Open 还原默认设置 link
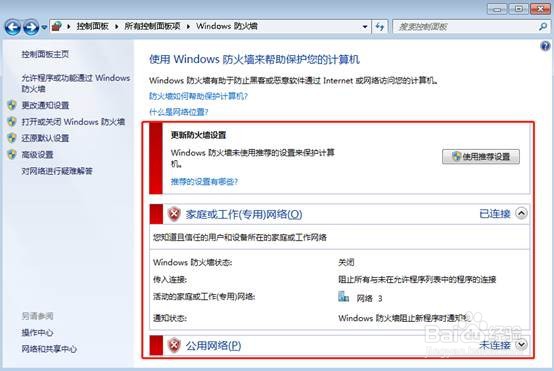Viewport: 554px width, 371px height. [x=45, y=138]
